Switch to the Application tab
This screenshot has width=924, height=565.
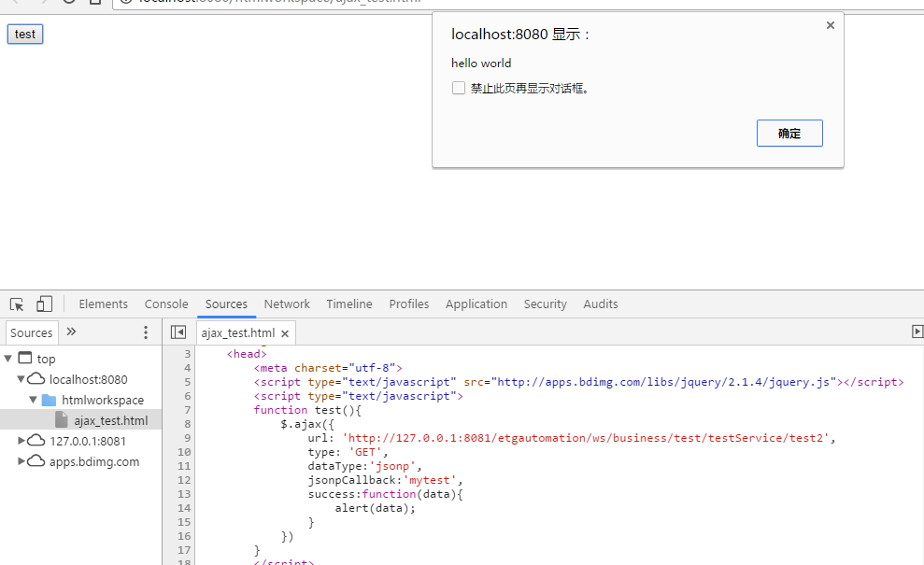click(x=476, y=304)
